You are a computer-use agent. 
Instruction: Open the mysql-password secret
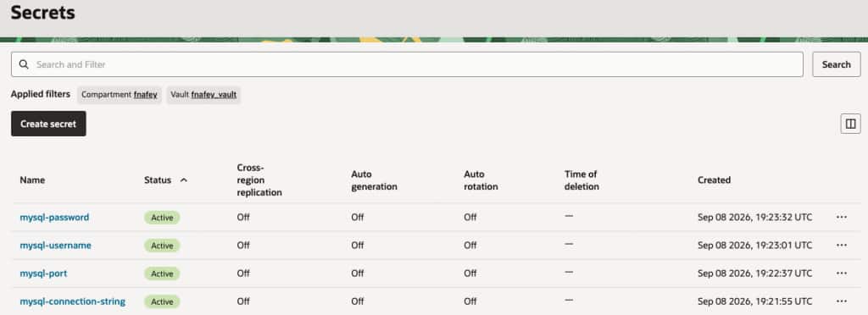click(x=54, y=217)
